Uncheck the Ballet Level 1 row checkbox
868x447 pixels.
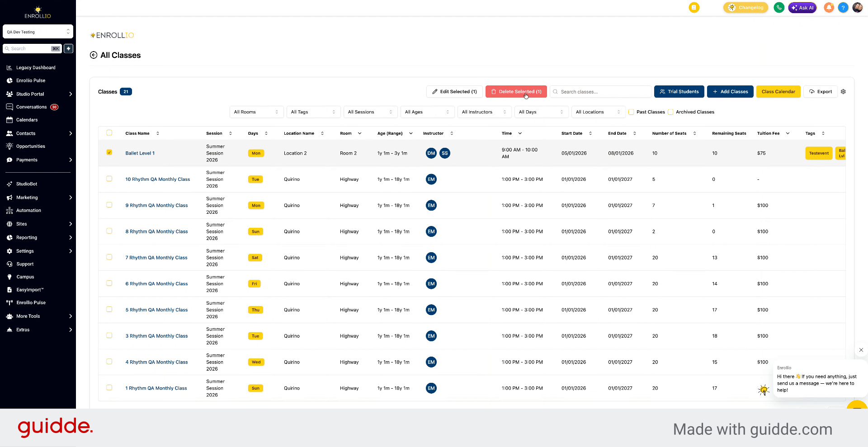(109, 152)
